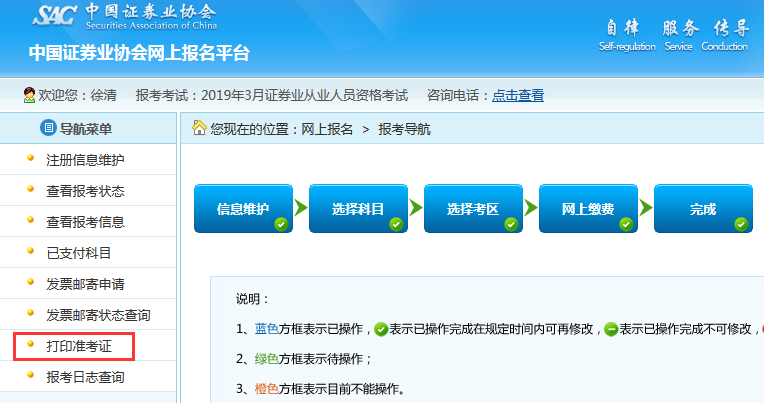Go to 已支付科目 in sidebar
Screen dimensions: 764x403
79,253
